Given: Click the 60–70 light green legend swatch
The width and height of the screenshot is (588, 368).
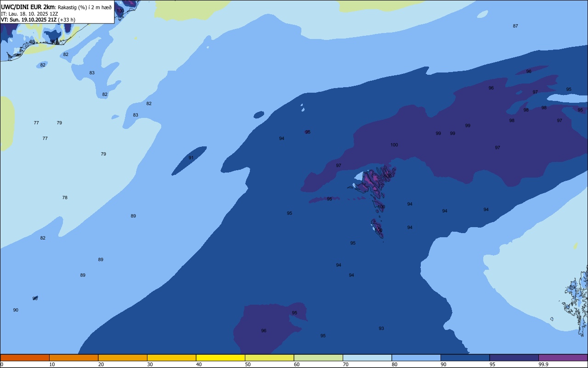Looking at the screenshot, I should [x=318, y=357].
